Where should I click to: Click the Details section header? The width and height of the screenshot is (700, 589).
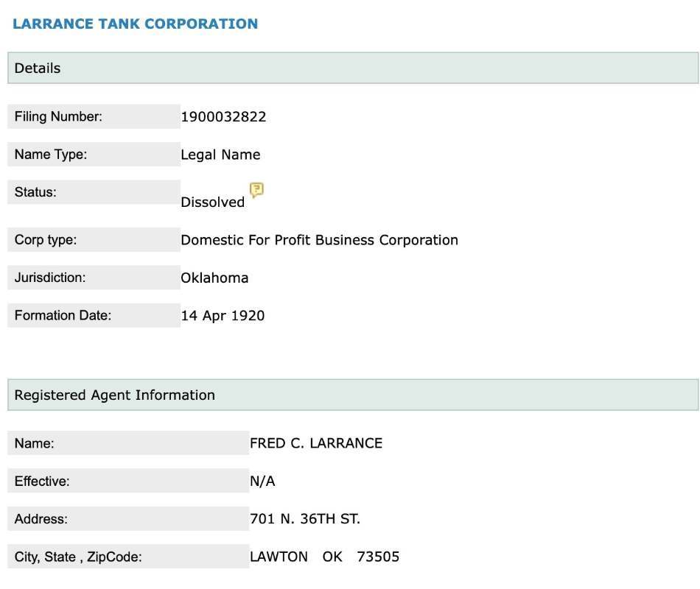point(38,68)
